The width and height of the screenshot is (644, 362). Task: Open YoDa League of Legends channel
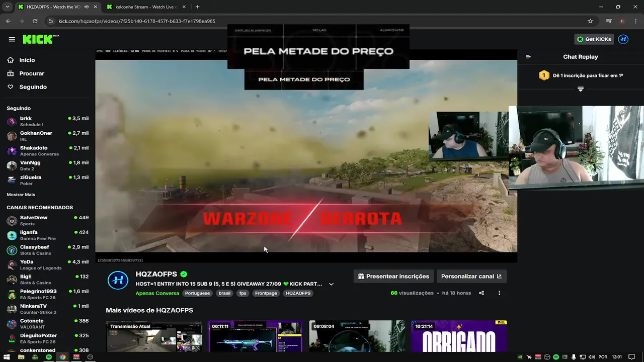tap(47, 264)
